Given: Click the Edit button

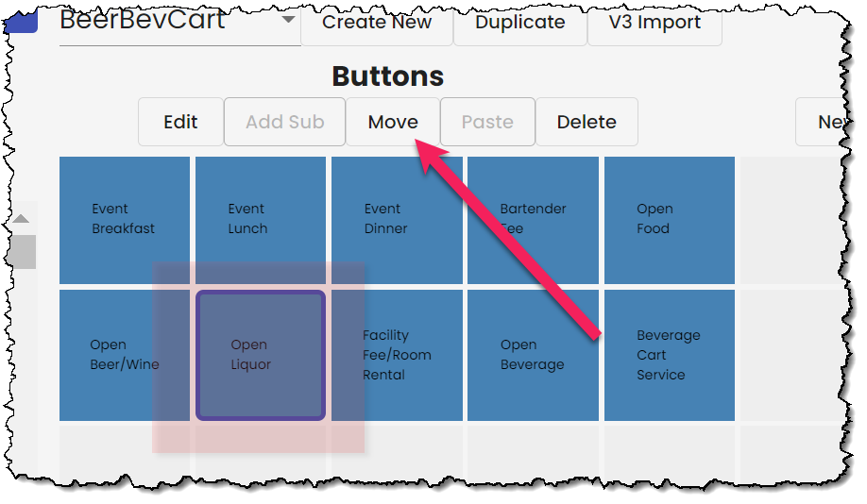Looking at the screenshot, I should (x=180, y=122).
